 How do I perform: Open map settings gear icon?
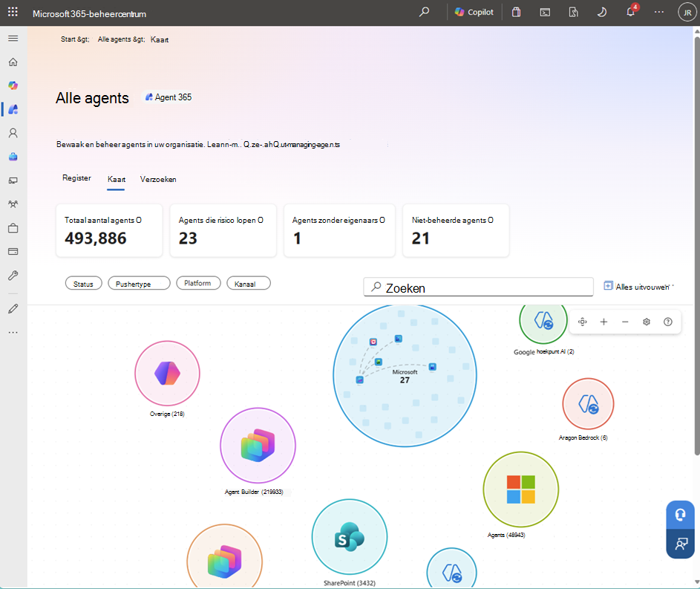pyautogui.click(x=647, y=322)
